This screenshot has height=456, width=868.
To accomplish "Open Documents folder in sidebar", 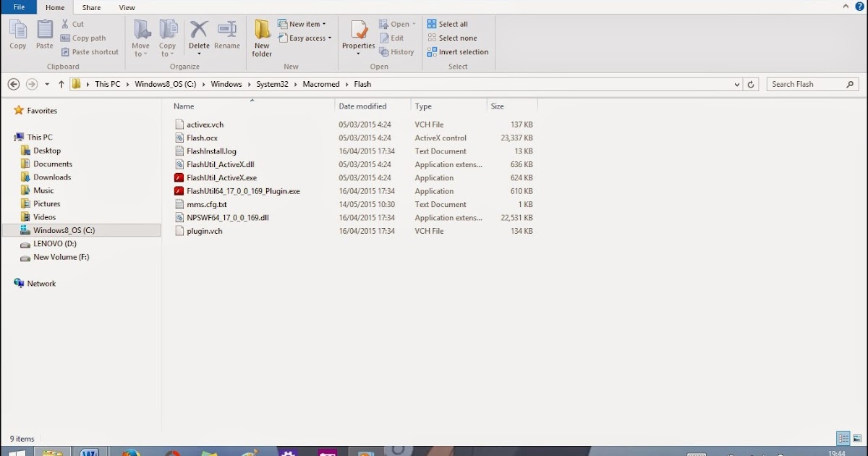I will click(x=53, y=164).
